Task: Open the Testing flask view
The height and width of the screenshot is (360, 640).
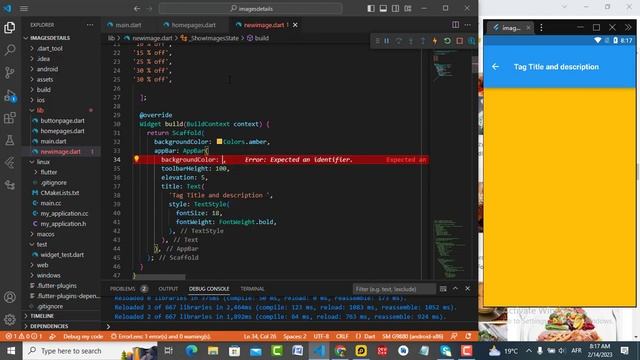Action: click(10, 140)
